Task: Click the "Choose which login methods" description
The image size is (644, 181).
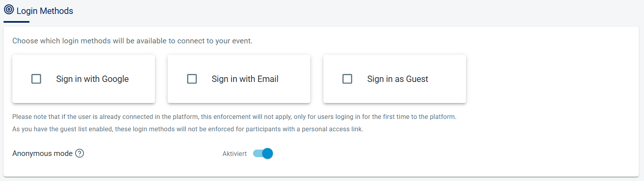Action: [132, 41]
